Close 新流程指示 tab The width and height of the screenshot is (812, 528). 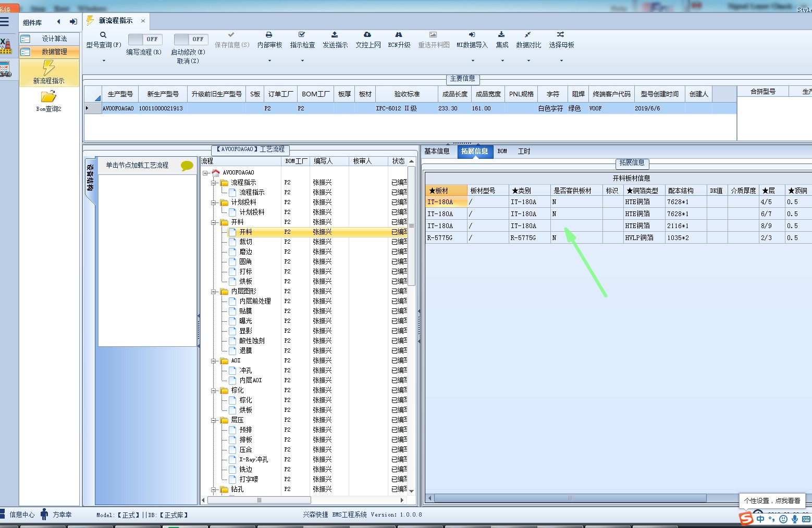click(x=143, y=21)
